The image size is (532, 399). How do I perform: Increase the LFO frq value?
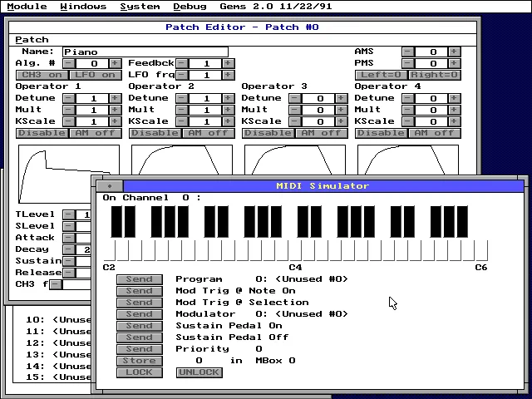tap(228, 75)
